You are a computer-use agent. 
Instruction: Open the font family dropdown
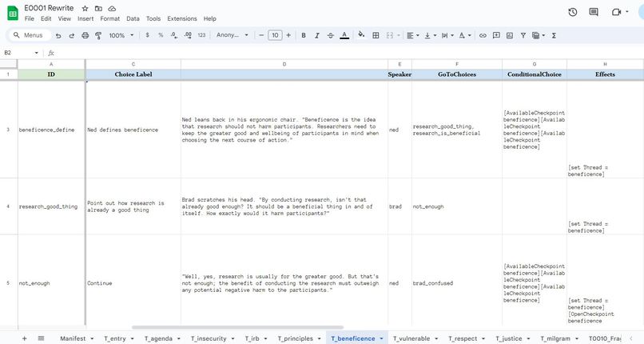pos(232,35)
